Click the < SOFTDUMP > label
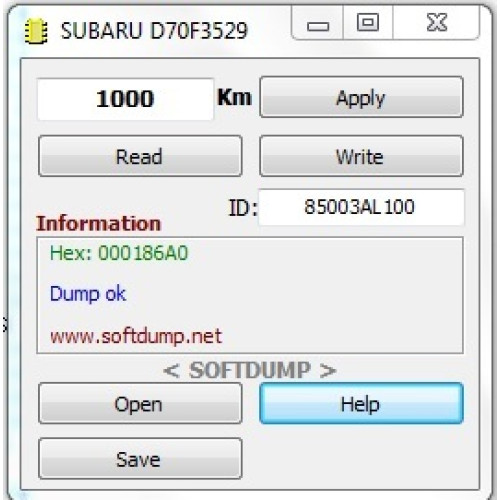 250,370
